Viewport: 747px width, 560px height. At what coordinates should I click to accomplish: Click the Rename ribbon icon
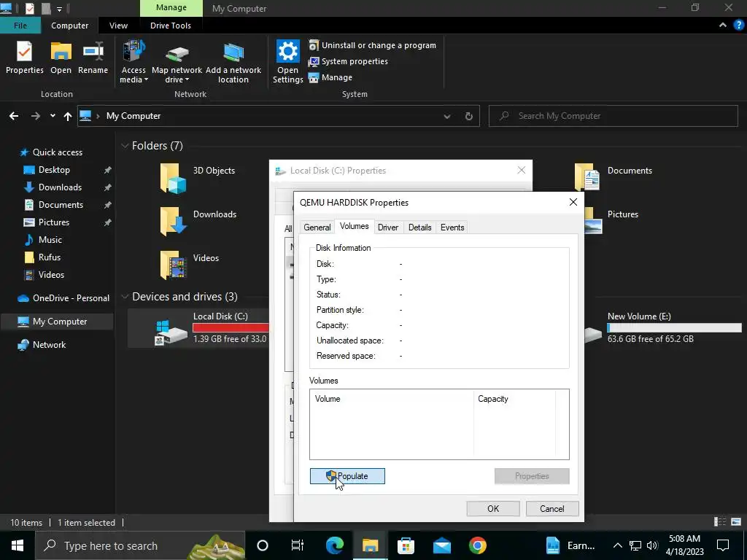(93, 57)
